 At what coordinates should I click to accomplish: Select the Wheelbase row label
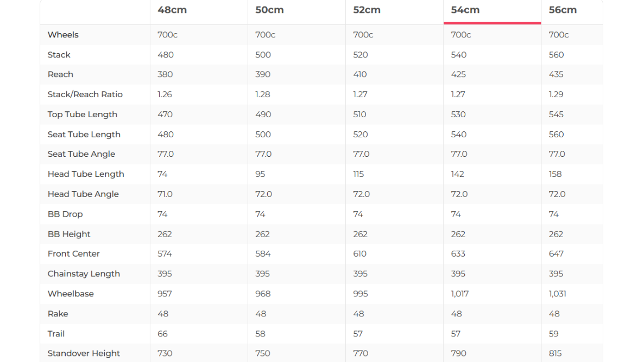click(x=71, y=294)
